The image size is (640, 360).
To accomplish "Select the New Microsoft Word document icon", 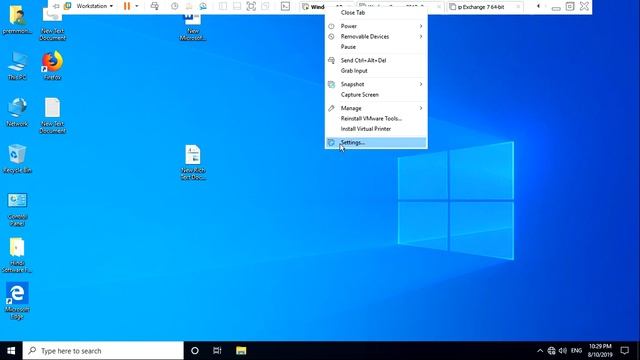I will coord(193,27).
